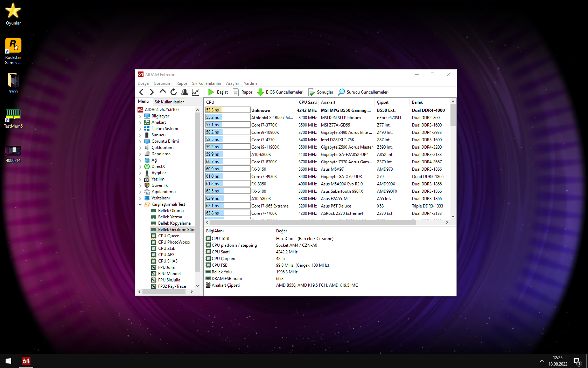Viewport: 588px width, 368px height.
Task: Open the user profile icon in toolbar
Action: [184, 92]
